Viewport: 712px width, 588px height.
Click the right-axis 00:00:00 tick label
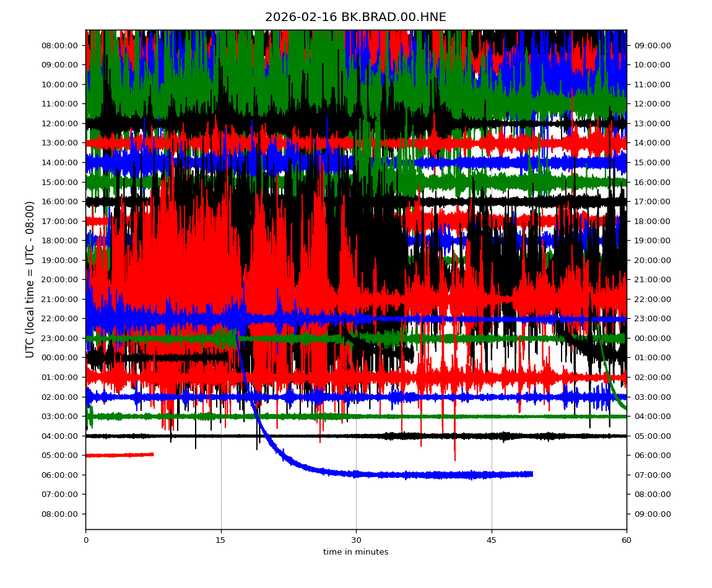click(x=653, y=338)
